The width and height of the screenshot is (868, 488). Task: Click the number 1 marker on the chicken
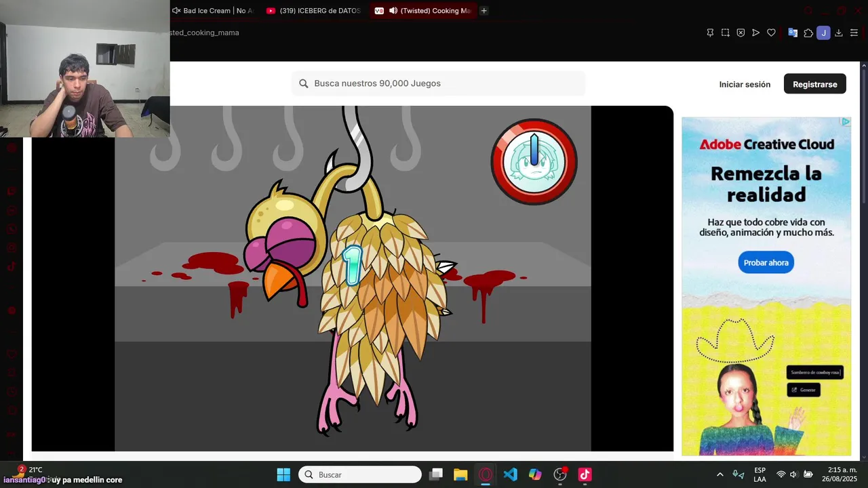coord(353,265)
